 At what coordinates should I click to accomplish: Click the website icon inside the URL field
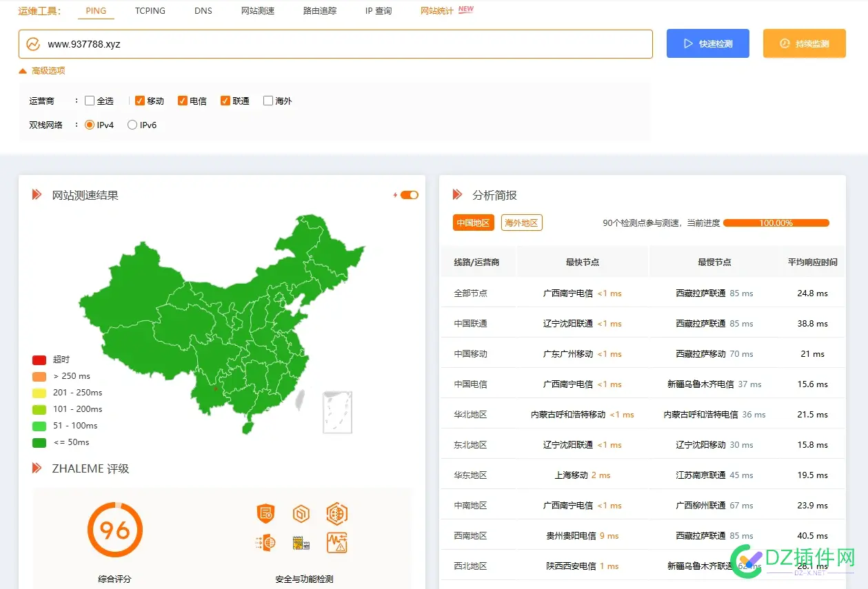pos(34,43)
